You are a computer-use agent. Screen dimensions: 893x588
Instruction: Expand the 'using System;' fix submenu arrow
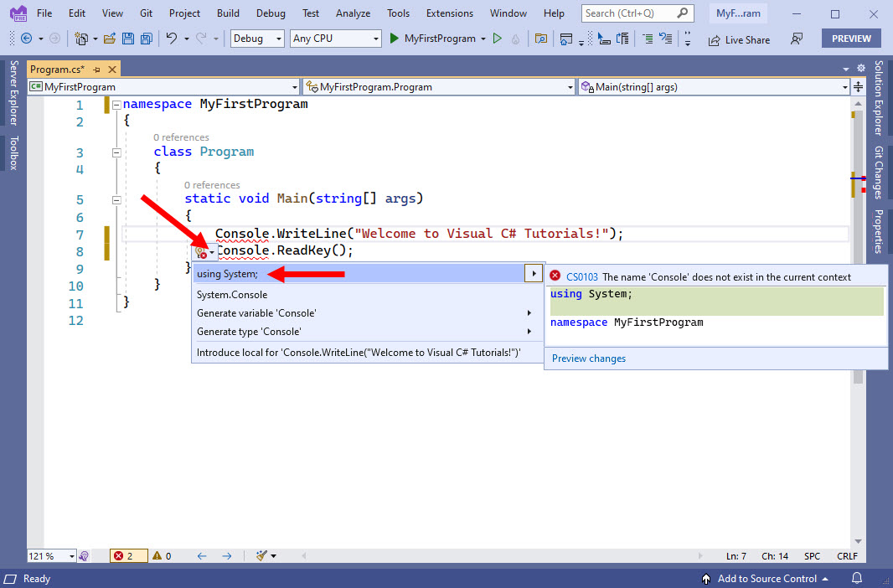tap(534, 273)
